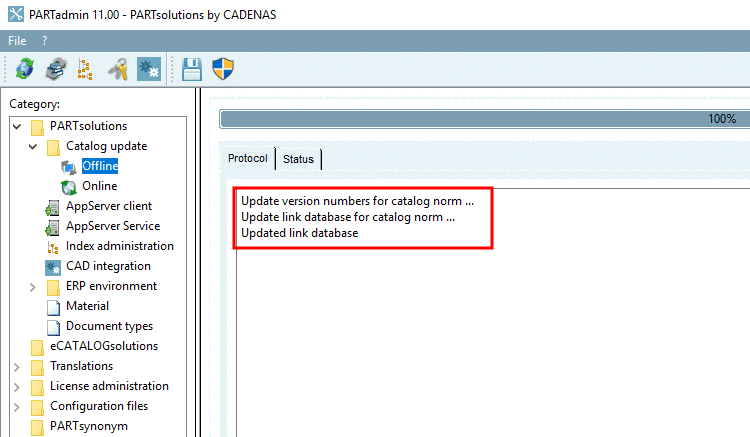Select ERP environment entry

(111, 286)
